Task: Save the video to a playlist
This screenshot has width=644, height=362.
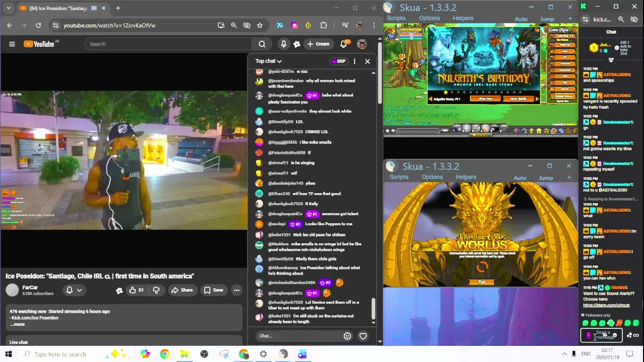Action: click(x=213, y=290)
